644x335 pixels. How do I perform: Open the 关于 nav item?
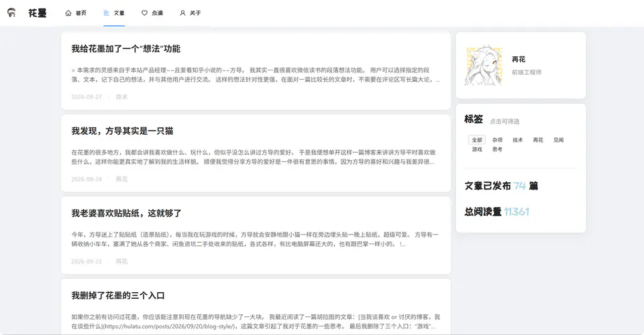[x=191, y=13]
